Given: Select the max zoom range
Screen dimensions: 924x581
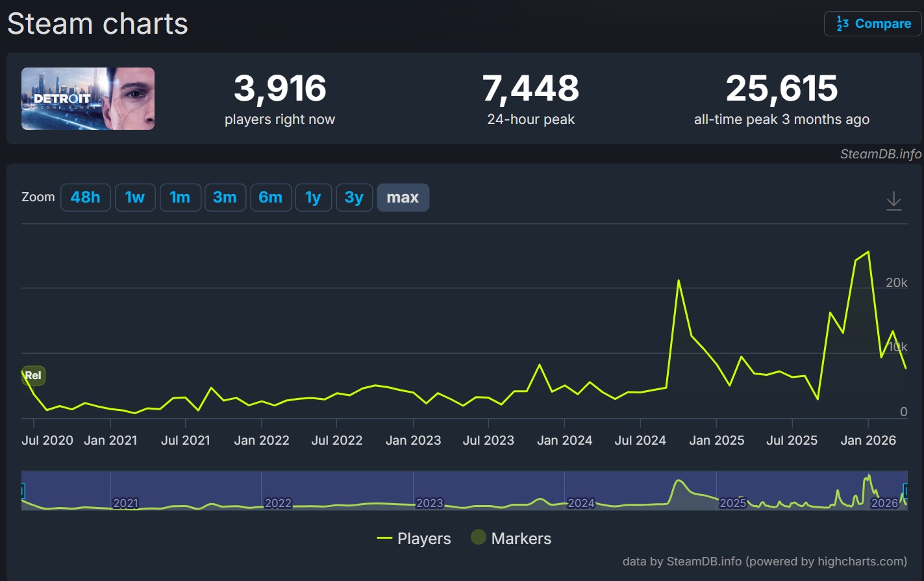Looking at the screenshot, I should coord(403,197).
